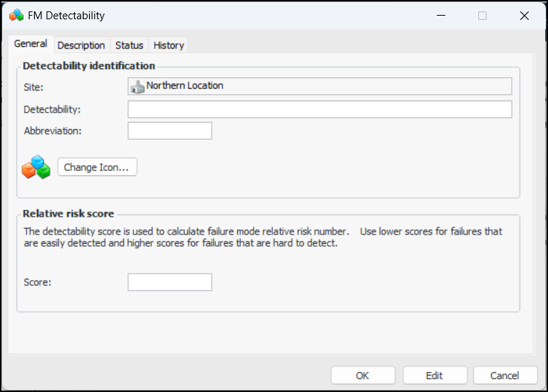The height and width of the screenshot is (392, 548).
Task: View the History tab
Action: coord(169,45)
